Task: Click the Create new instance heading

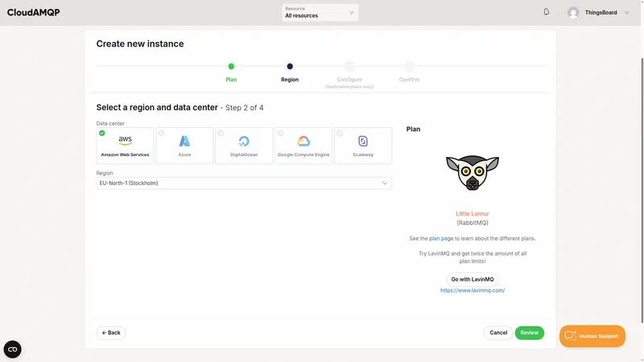Action: point(140,44)
